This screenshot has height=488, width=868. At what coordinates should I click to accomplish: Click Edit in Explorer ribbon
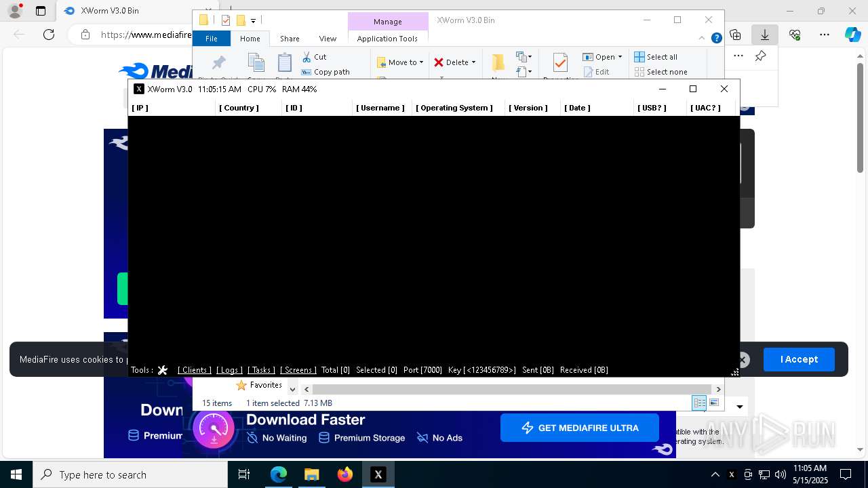(596, 72)
